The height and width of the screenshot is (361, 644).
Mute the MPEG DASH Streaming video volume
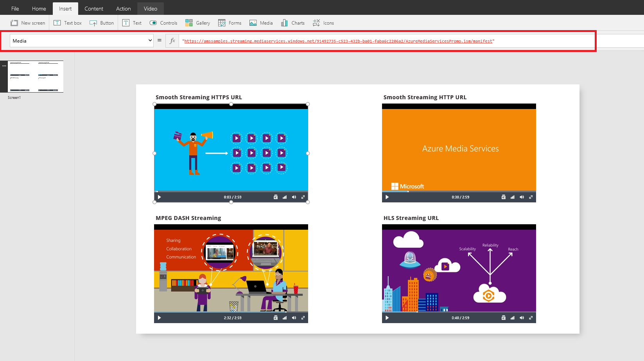click(x=294, y=318)
